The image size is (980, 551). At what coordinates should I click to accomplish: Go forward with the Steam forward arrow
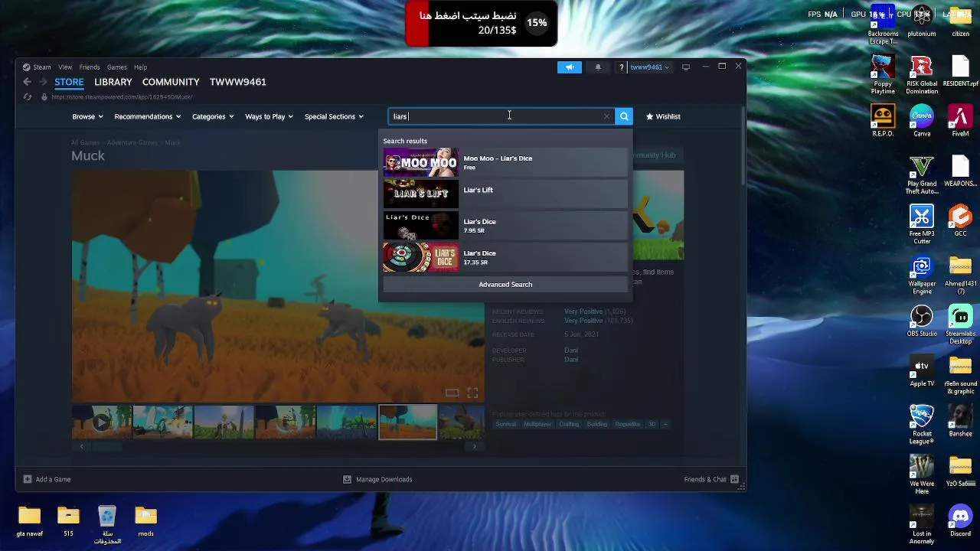(x=43, y=82)
